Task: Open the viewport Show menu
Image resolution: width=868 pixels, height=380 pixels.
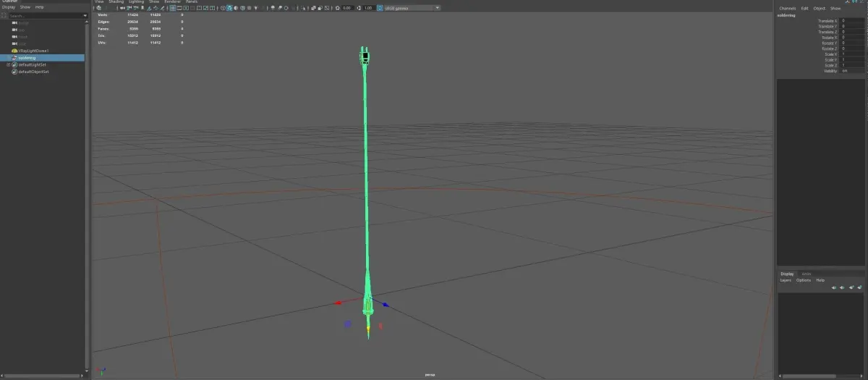Action: click(154, 1)
